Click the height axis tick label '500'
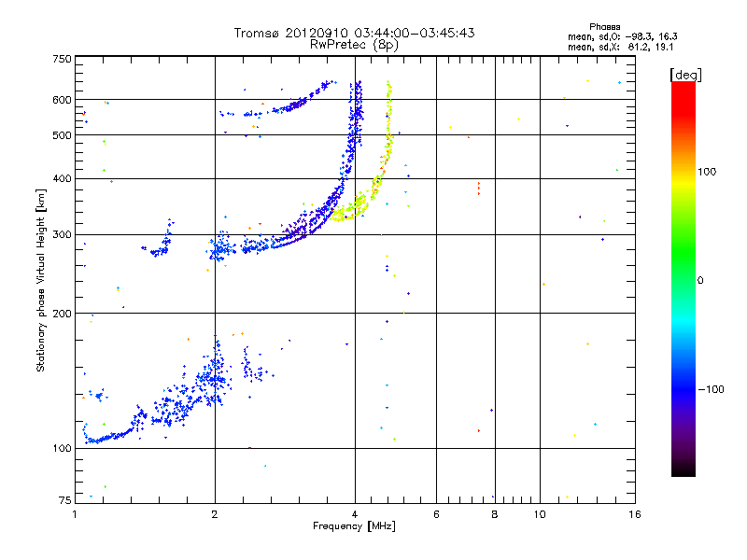This screenshot has height=560, width=747. (62, 135)
